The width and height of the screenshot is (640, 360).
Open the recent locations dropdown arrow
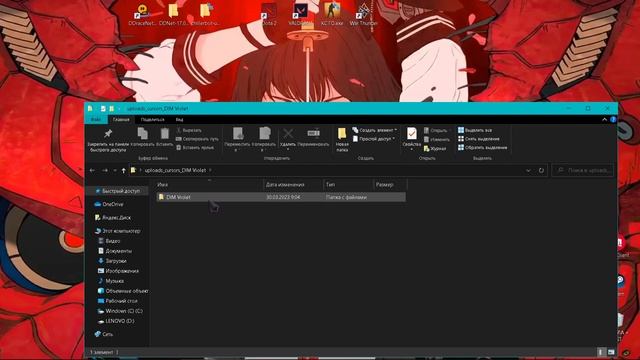coord(115,170)
